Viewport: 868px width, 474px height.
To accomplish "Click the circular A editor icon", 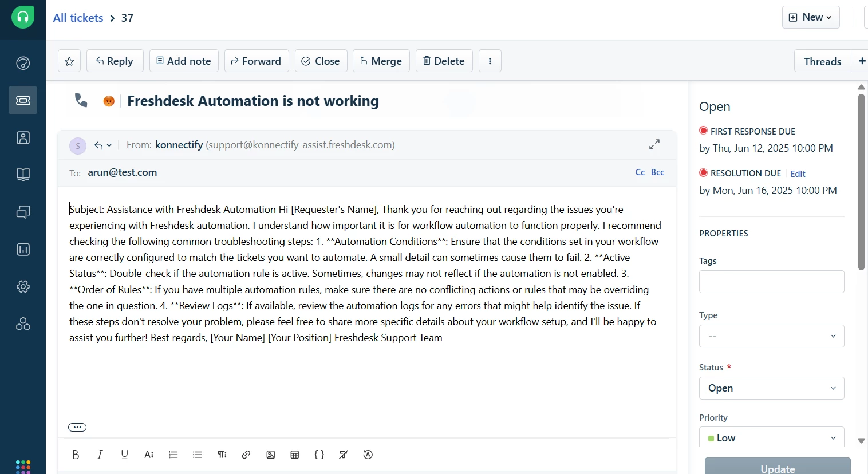I will click(x=368, y=455).
